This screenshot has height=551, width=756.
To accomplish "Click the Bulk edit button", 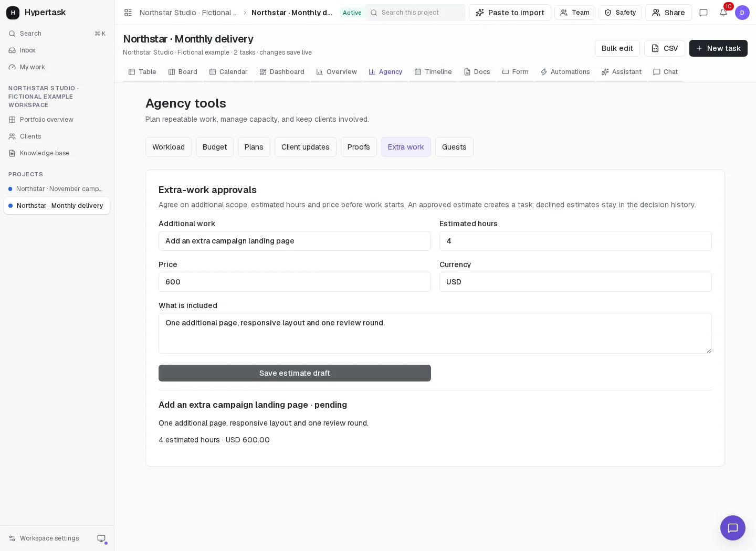I will (617, 48).
